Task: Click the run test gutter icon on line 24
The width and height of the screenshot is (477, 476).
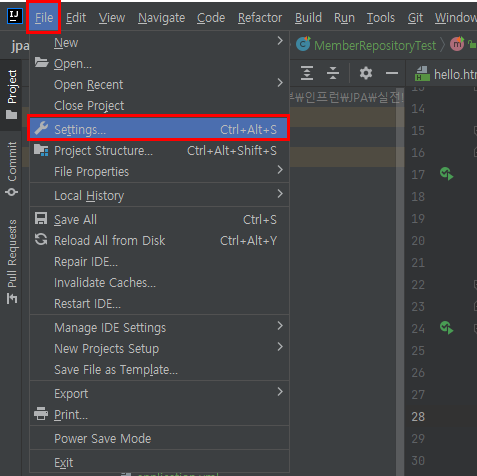Action: (446, 328)
